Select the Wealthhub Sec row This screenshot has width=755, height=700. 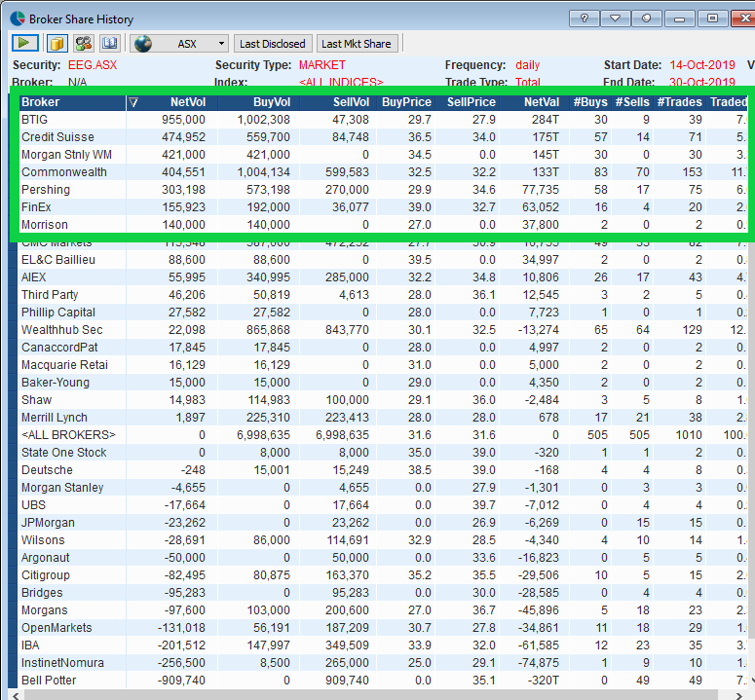pos(383,330)
